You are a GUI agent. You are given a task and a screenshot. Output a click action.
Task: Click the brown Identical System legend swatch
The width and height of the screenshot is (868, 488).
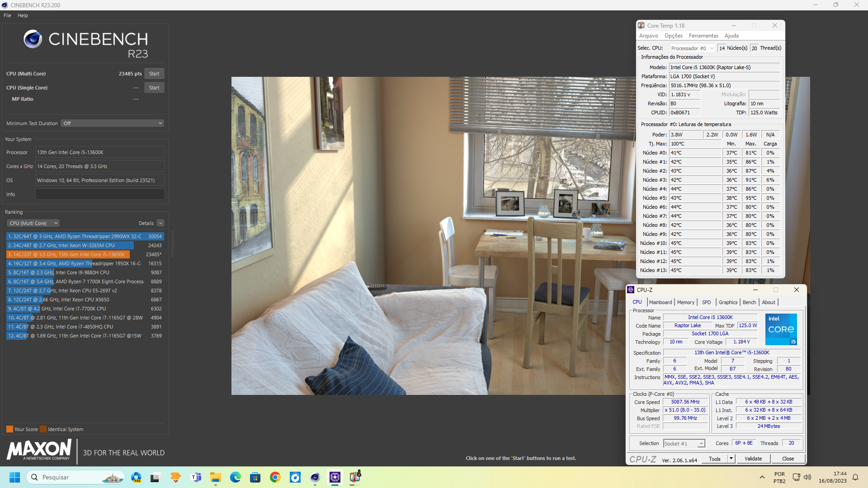coord(43,429)
